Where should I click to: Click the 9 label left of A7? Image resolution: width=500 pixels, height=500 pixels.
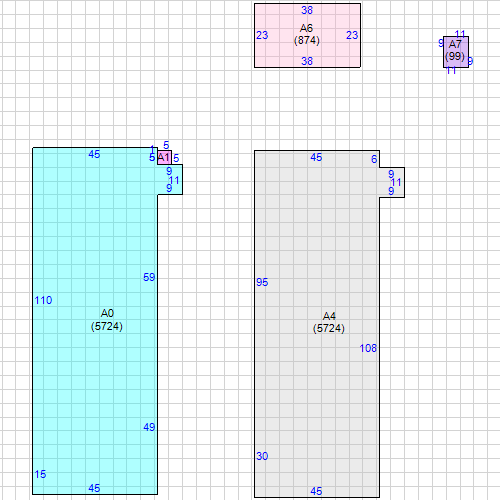tap(441, 43)
